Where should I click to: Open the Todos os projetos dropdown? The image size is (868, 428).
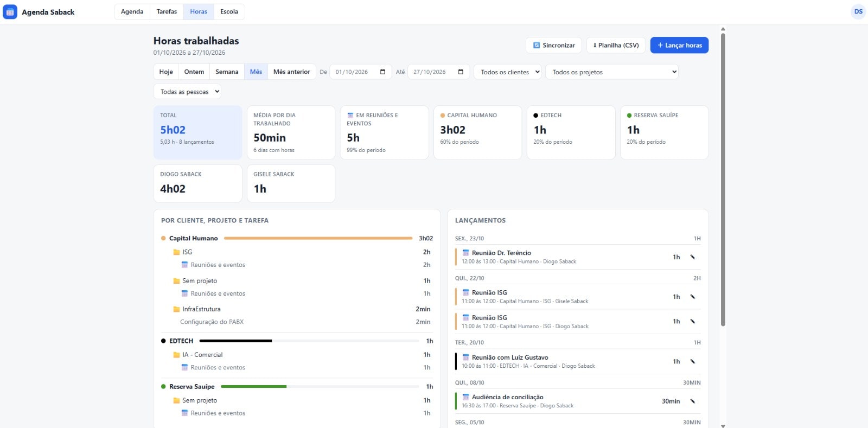612,72
